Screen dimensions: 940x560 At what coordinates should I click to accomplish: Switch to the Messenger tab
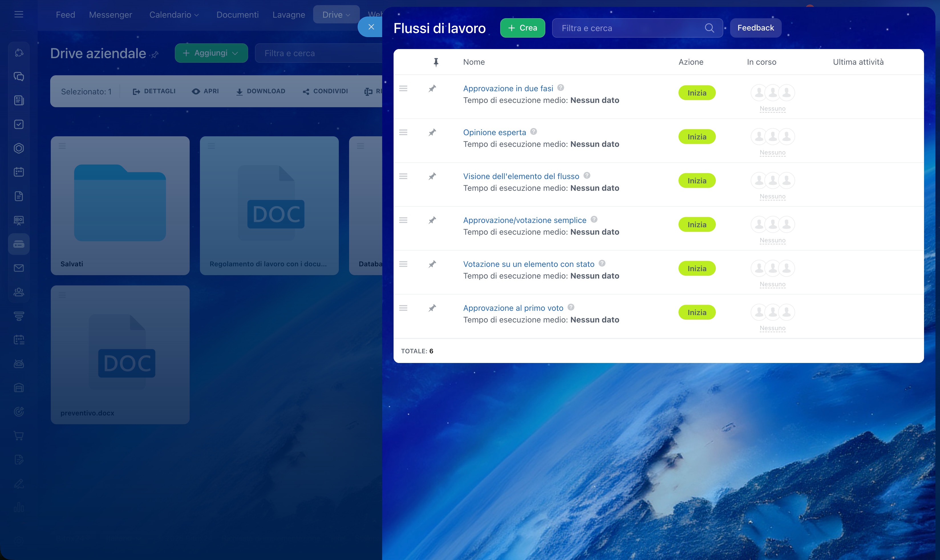pyautogui.click(x=110, y=15)
